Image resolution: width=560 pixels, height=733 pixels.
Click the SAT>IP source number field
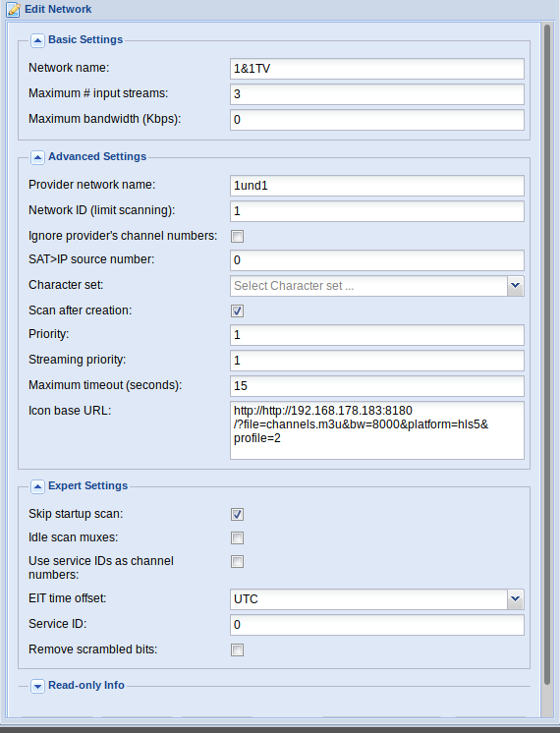click(x=376, y=260)
